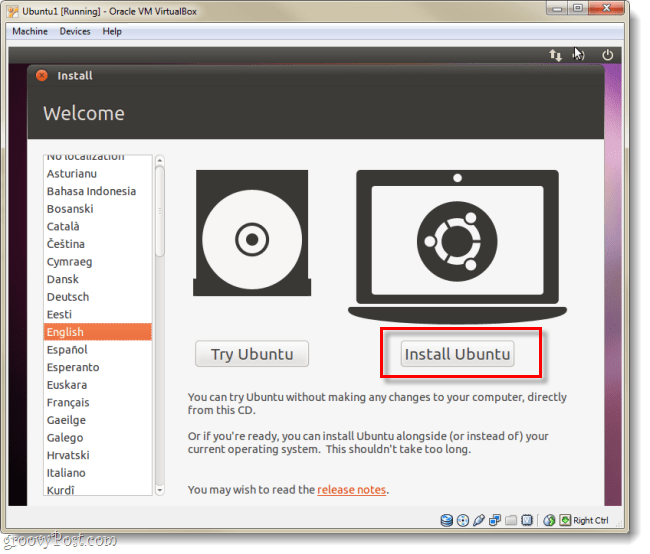Open the release notes link

click(352, 490)
